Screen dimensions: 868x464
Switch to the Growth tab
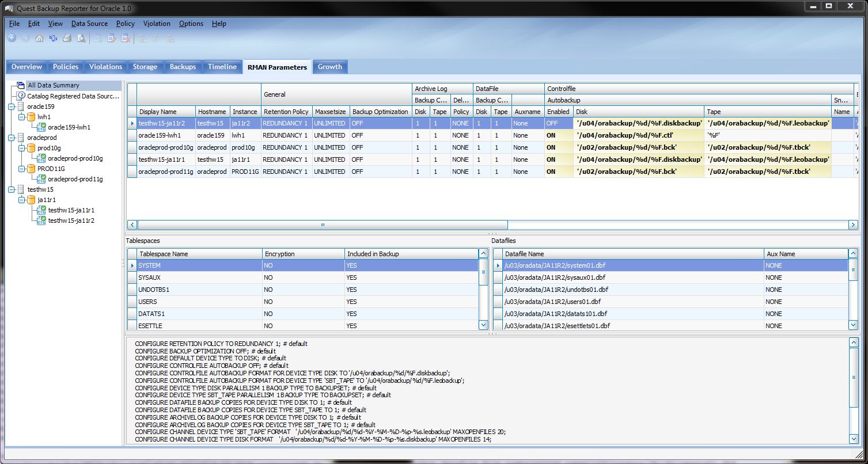[x=330, y=67]
